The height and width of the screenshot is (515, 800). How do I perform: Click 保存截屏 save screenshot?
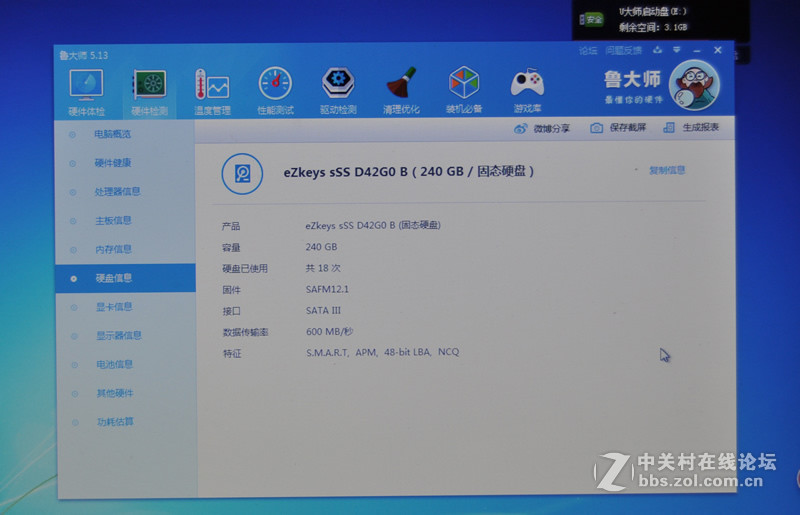point(618,128)
